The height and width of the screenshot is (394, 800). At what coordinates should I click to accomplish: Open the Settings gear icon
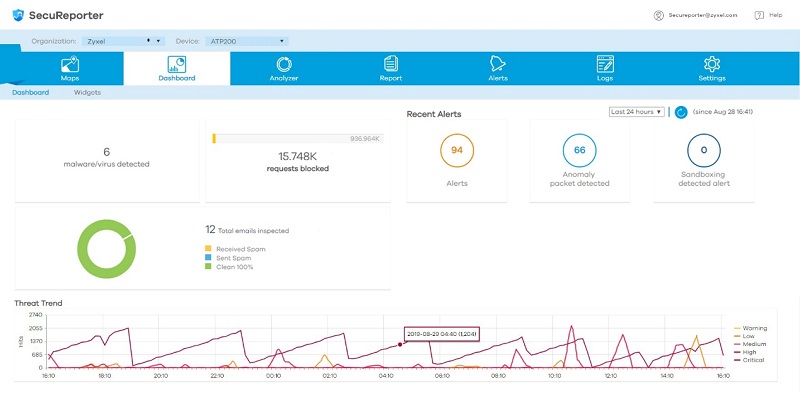coord(712,64)
